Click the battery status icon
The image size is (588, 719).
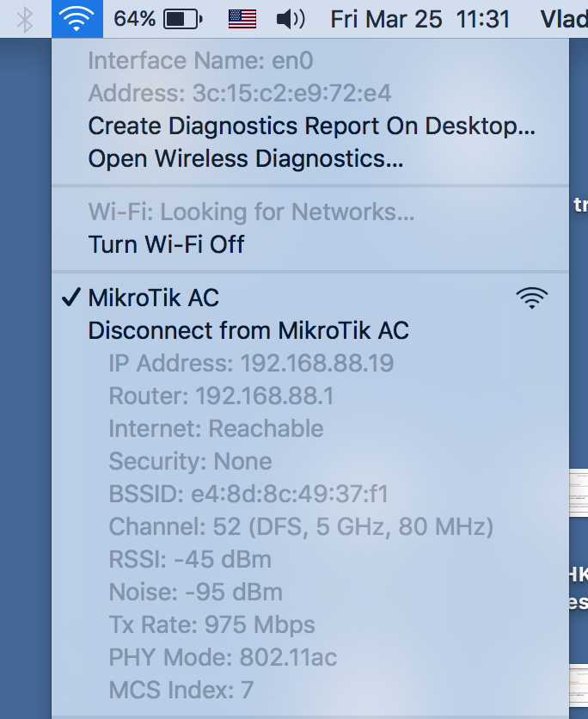click(x=182, y=19)
